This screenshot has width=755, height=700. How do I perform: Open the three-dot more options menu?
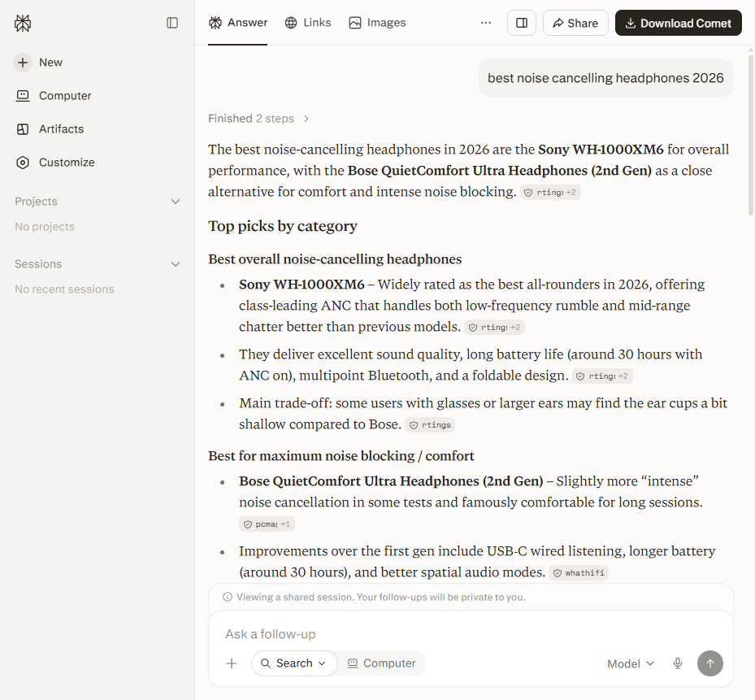click(x=486, y=23)
